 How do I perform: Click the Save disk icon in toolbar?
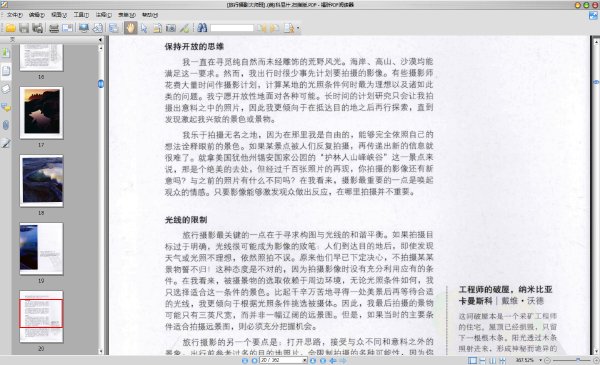(x=24, y=28)
